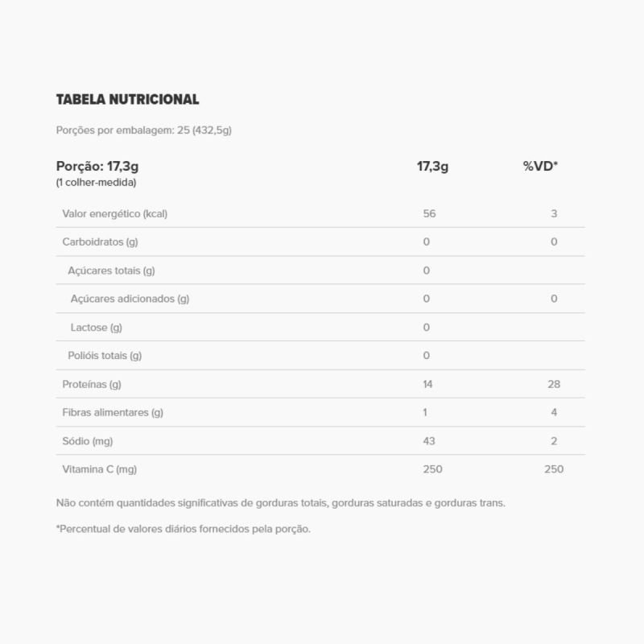This screenshot has height=644, width=644.
Task: Select the Lactose (g) row label
Action: [x=96, y=328]
